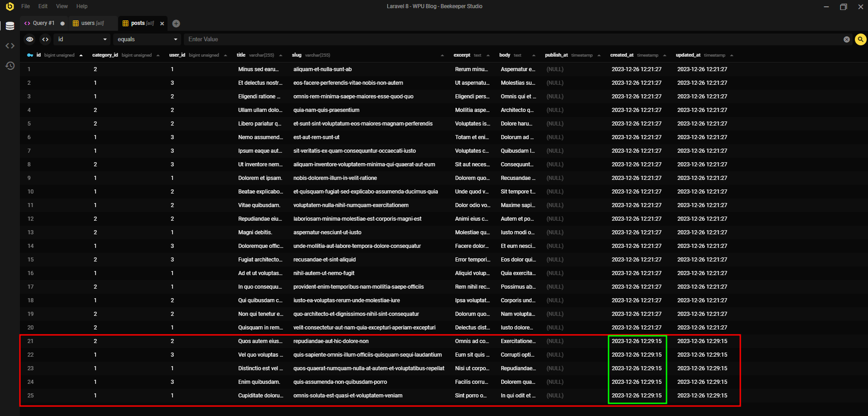
Task: Add a new tab with the plus icon
Action: [176, 24]
